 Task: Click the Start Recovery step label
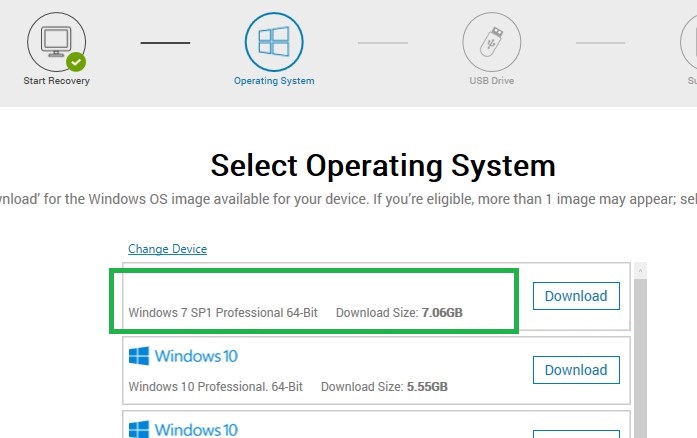(x=56, y=81)
